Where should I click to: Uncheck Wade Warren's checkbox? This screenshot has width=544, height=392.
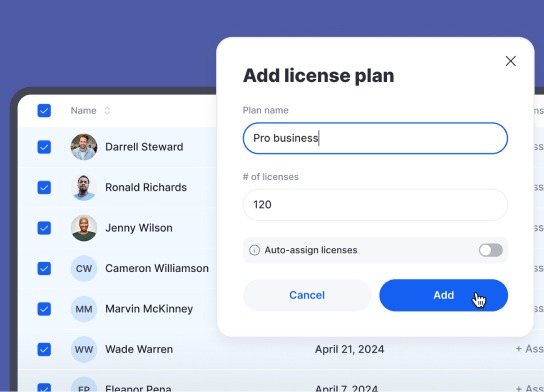pyautogui.click(x=44, y=349)
